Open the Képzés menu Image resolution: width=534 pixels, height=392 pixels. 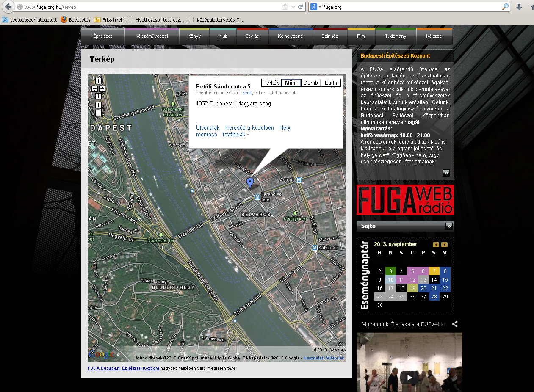click(x=434, y=36)
